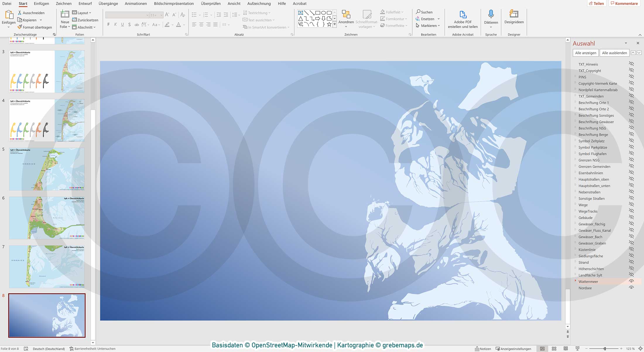Click the Alle ausblenden button
Image resolution: width=644 pixels, height=352 pixels.
[x=614, y=53]
